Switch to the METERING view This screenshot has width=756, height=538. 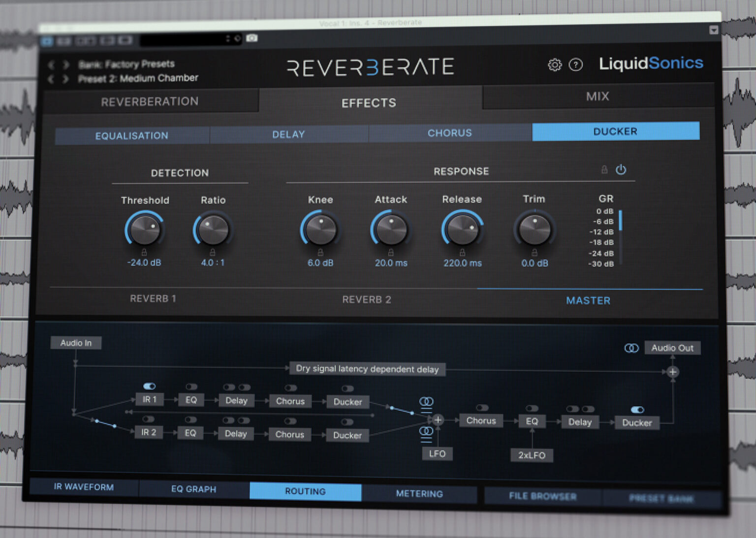click(419, 493)
